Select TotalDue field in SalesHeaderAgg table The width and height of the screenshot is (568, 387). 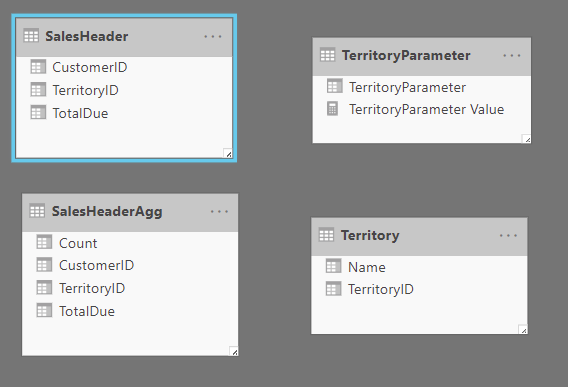point(130,311)
